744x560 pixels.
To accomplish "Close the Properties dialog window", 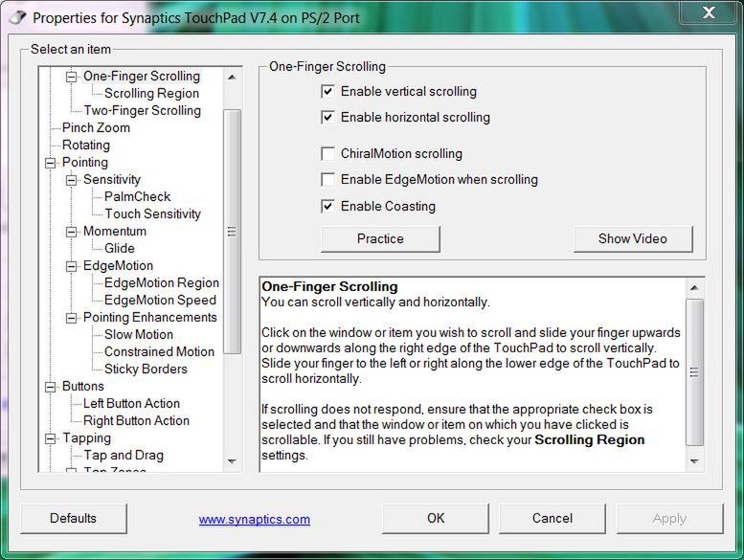I will click(x=709, y=12).
